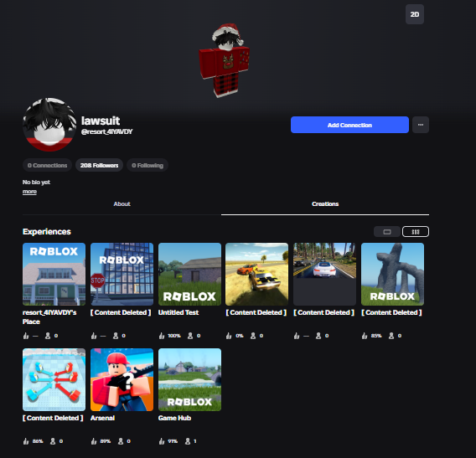Click the Game Hub title link
The image size is (476, 458).
pos(174,418)
